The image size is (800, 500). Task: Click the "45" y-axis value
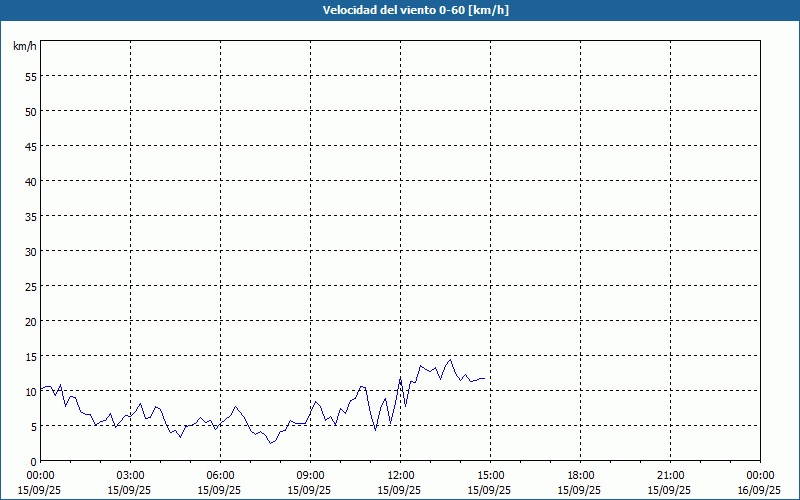(31, 146)
